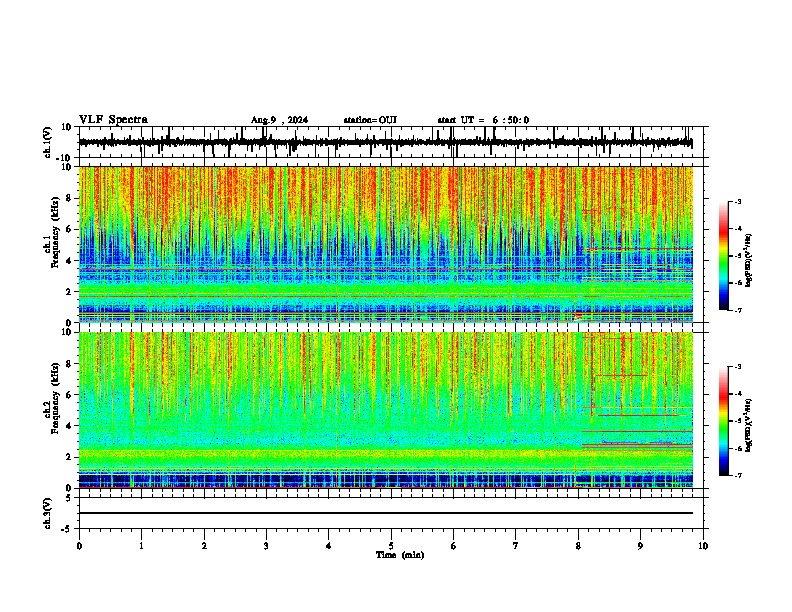Click the '6' kHz tick of ch.1 spectrogram

[x=69, y=230]
